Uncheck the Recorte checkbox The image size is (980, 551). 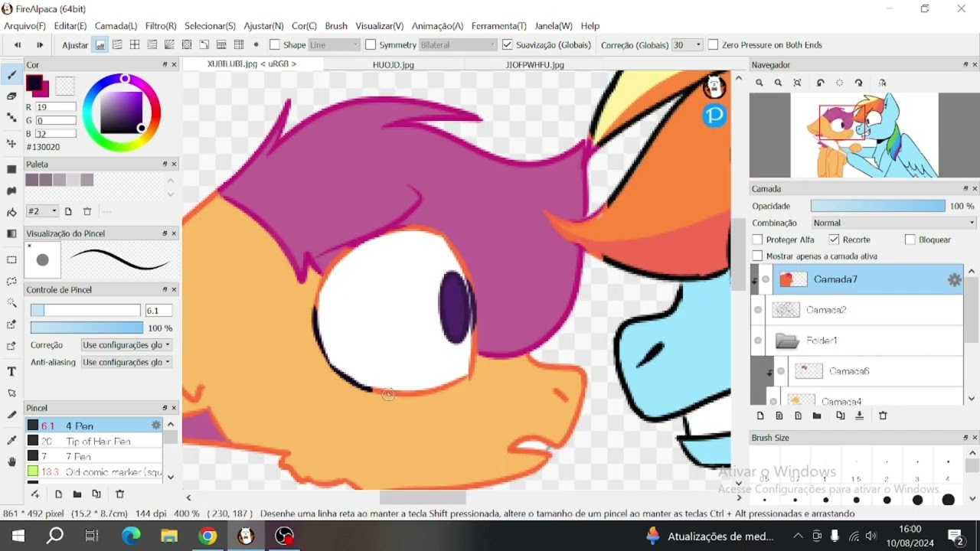coord(835,240)
